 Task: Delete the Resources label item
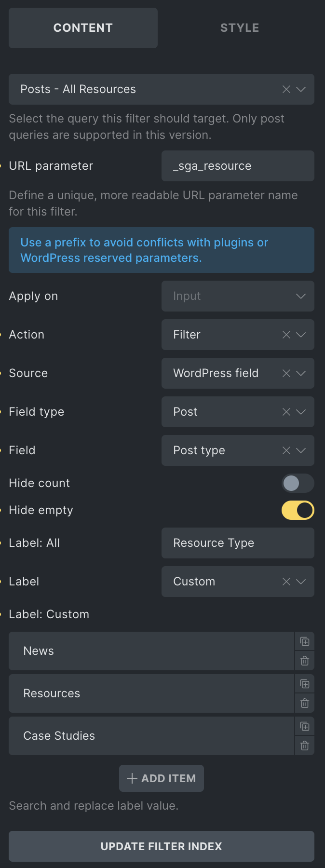305,703
